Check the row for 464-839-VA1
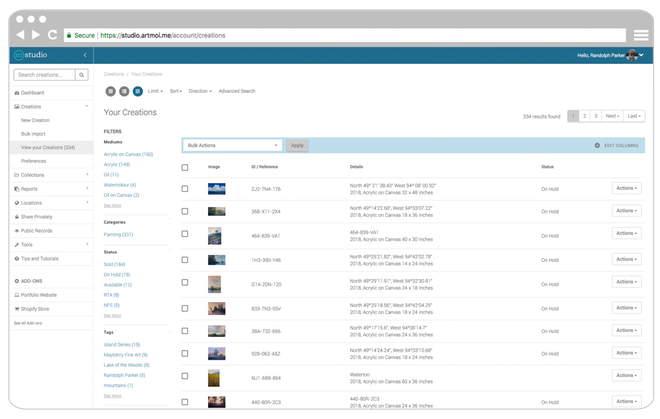This screenshot has width=660, height=419. pos(185,234)
